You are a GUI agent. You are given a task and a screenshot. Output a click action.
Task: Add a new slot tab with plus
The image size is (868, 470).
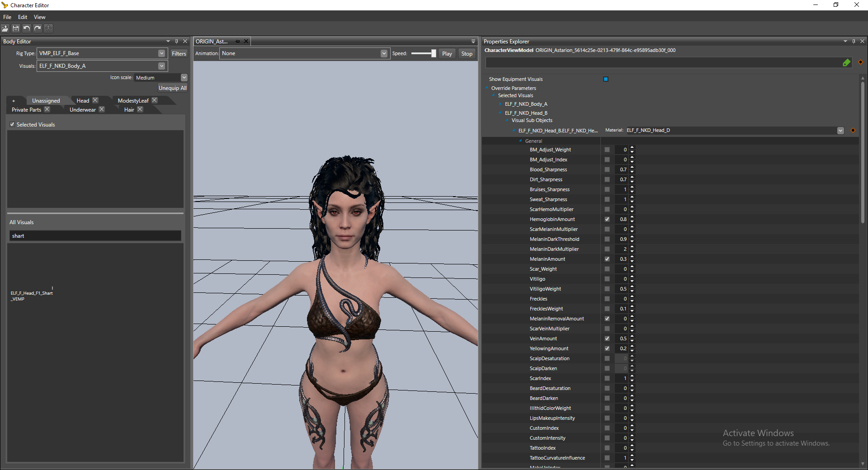(14, 101)
